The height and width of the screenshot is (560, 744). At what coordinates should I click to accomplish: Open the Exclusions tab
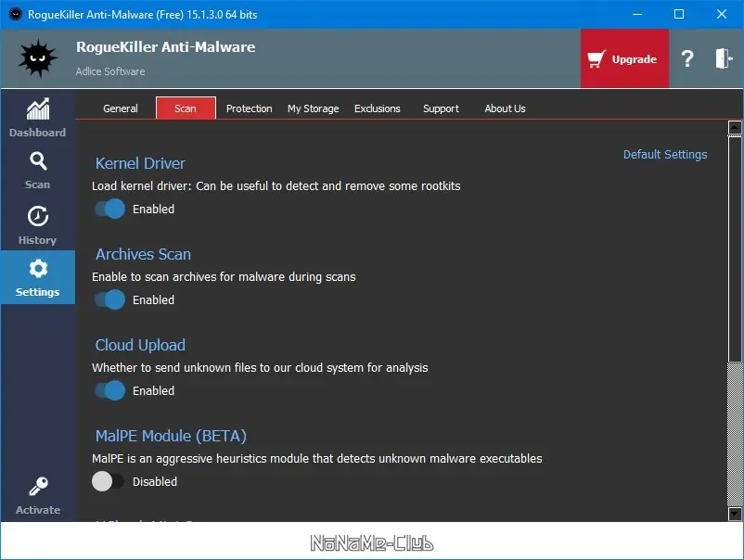pos(378,108)
